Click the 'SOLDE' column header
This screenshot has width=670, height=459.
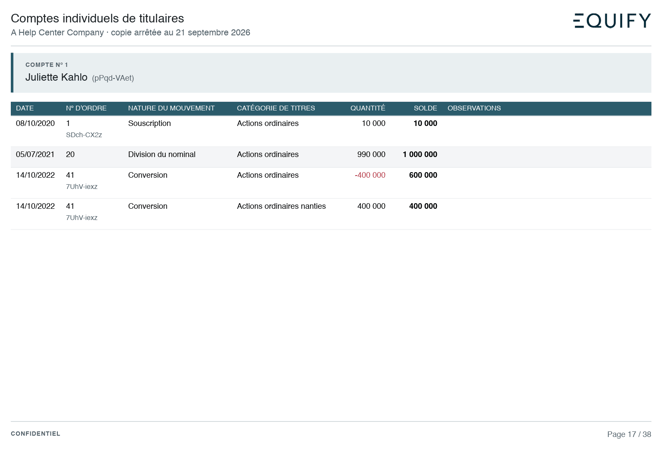(x=425, y=109)
